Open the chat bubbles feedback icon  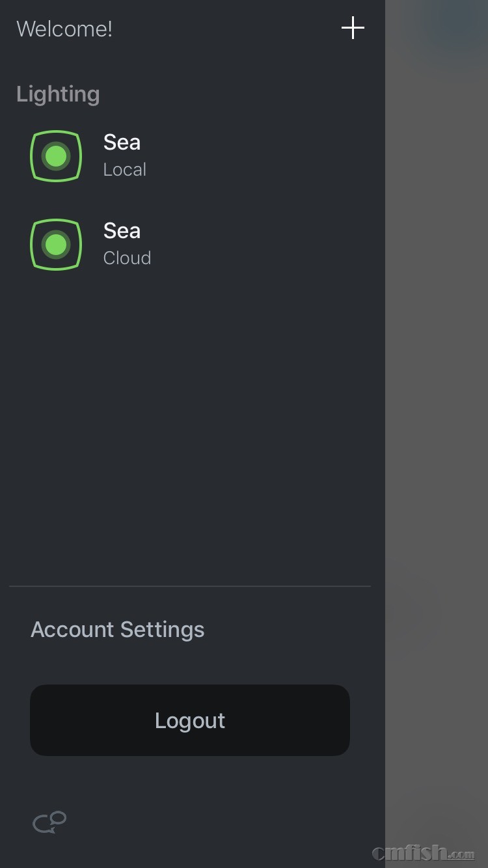[49, 822]
